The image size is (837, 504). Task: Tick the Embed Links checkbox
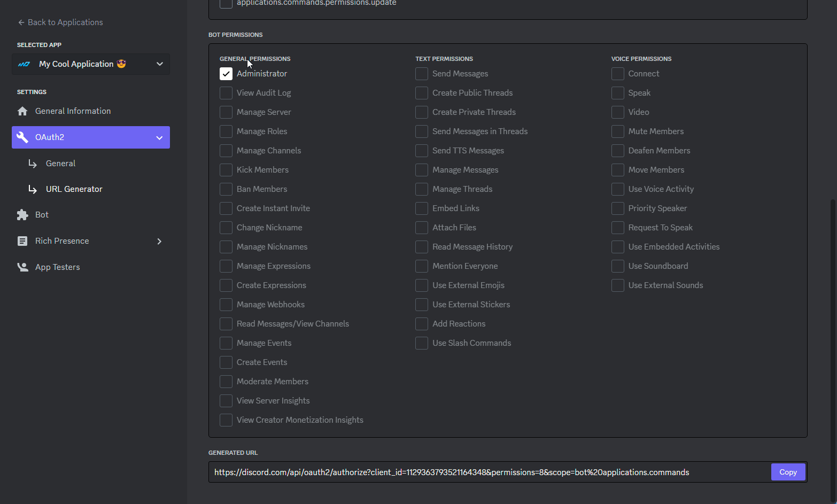click(422, 208)
